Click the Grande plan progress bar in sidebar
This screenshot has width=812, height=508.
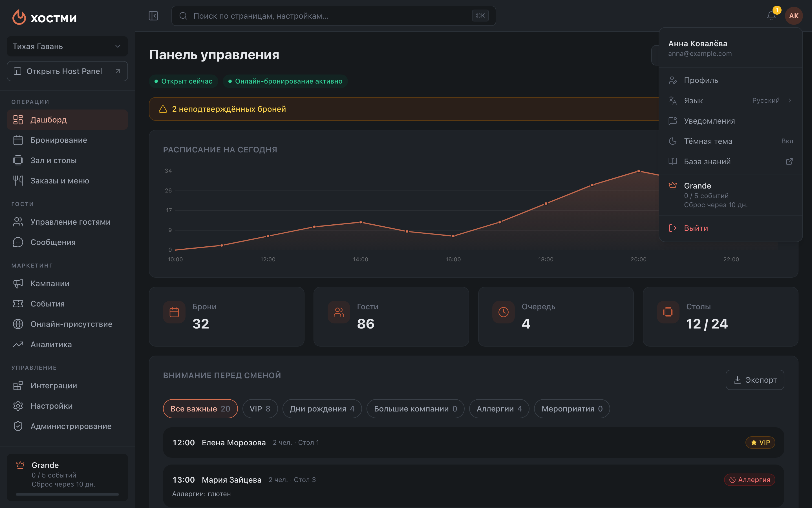coord(67,494)
